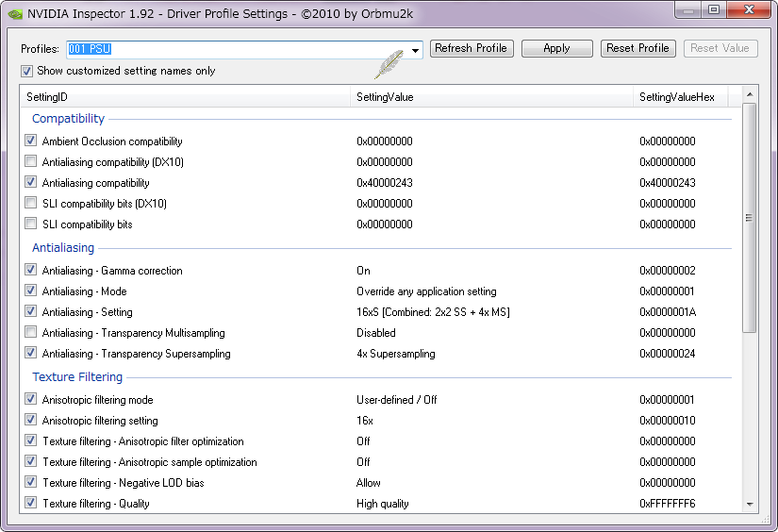778x532 pixels.
Task: Select 'Texture filtering - Quality' setting name
Action: pos(96,504)
